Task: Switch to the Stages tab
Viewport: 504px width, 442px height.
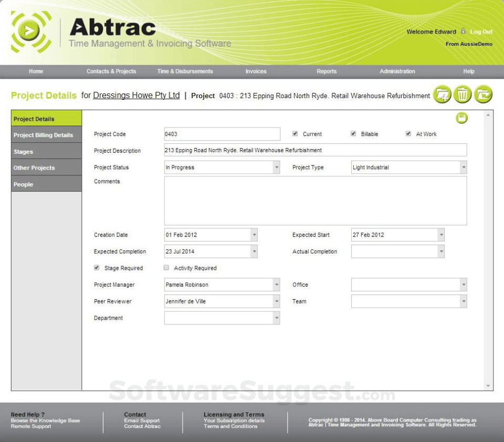Action: (47, 151)
